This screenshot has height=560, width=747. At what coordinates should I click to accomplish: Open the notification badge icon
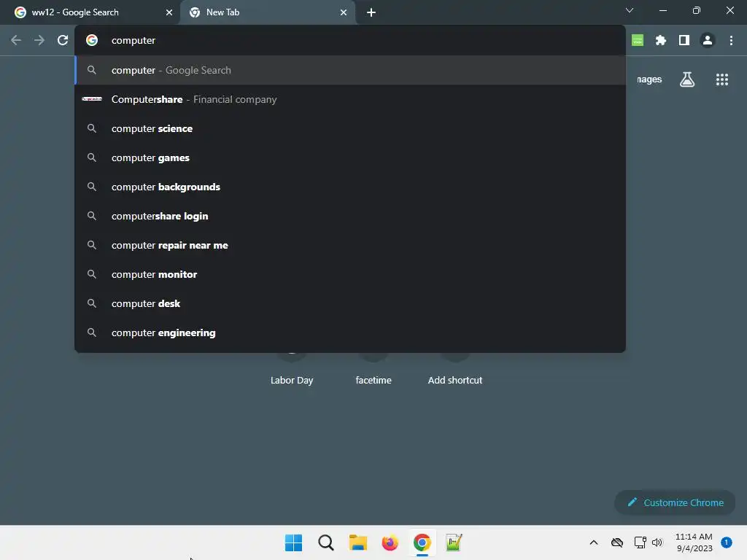click(x=727, y=542)
